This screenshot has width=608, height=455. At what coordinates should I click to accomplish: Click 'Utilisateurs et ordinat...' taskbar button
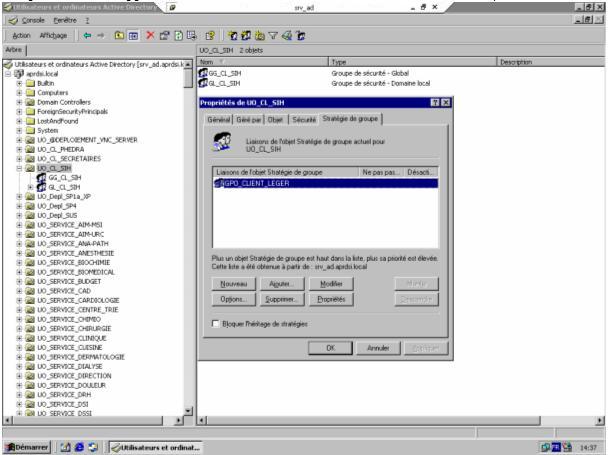click(x=156, y=447)
